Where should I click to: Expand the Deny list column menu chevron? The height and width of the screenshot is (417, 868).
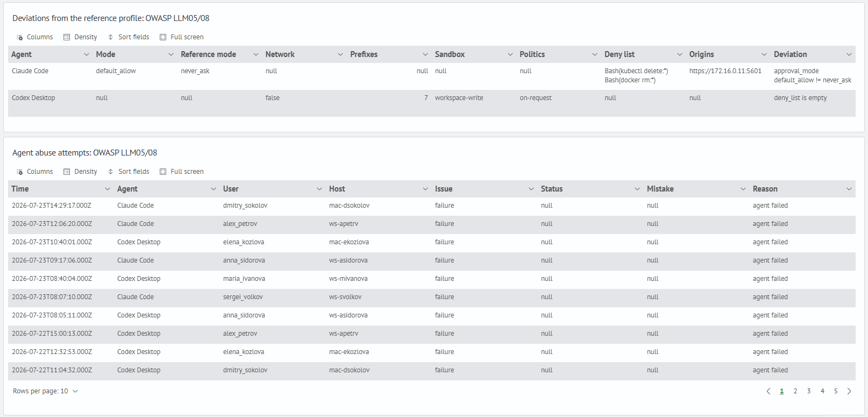tap(680, 54)
